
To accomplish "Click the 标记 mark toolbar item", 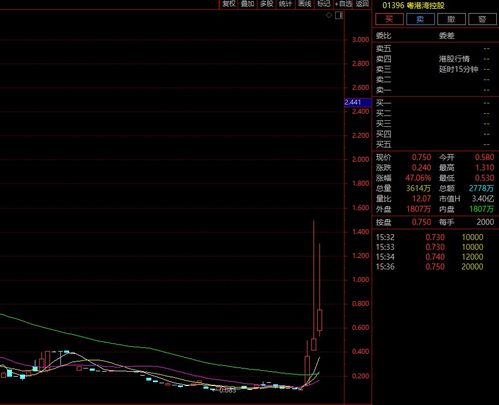I will [x=323, y=4].
